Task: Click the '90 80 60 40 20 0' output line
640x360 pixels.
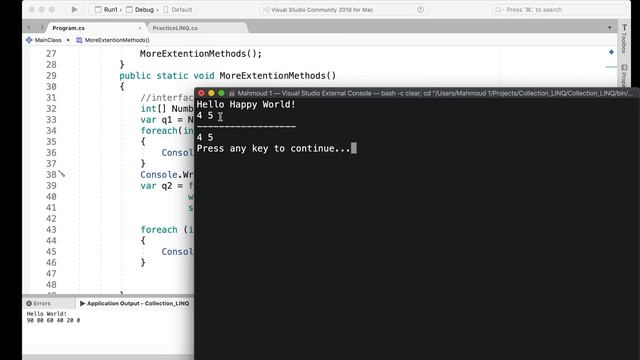Action: point(53,320)
